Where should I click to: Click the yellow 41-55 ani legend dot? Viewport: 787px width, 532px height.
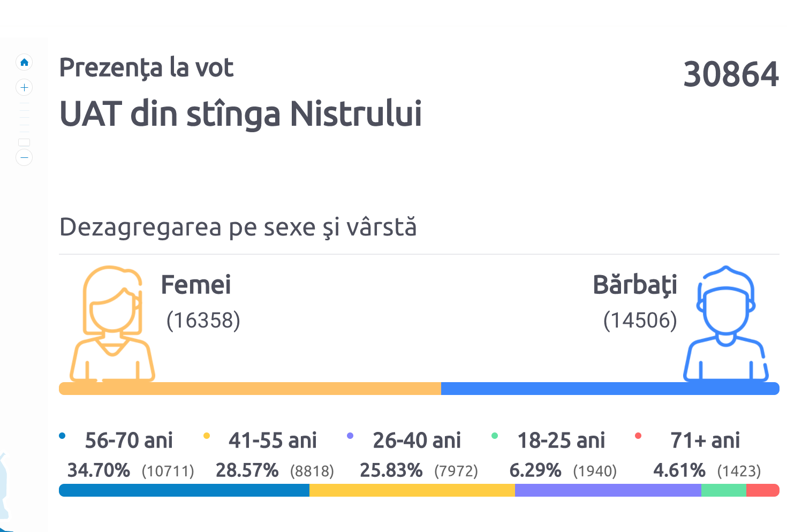(x=207, y=436)
